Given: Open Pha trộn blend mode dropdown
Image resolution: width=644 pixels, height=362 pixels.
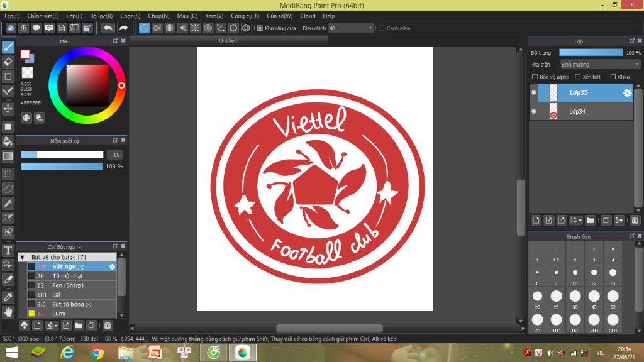Looking at the screenshot, I should pyautogui.click(x=600, y=65).
